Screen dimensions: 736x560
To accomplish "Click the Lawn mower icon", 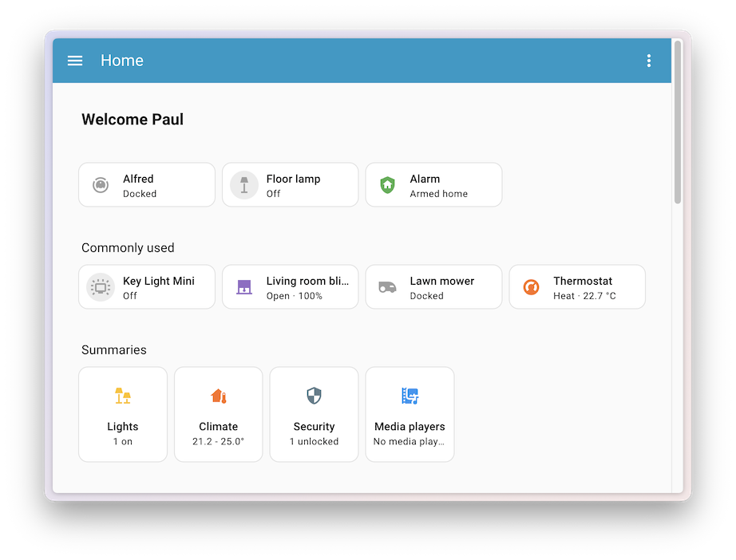I will [x=387, y=286].
